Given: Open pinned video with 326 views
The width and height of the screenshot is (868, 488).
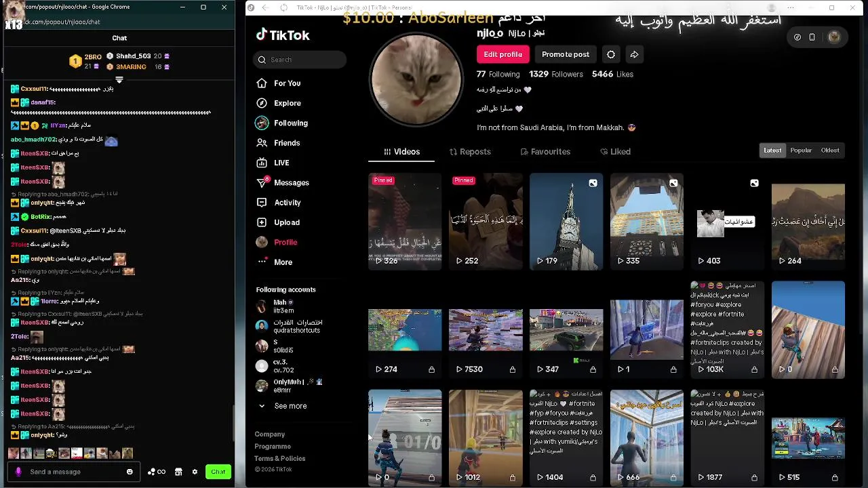Looking at the screenshot, I should (405, 222).
